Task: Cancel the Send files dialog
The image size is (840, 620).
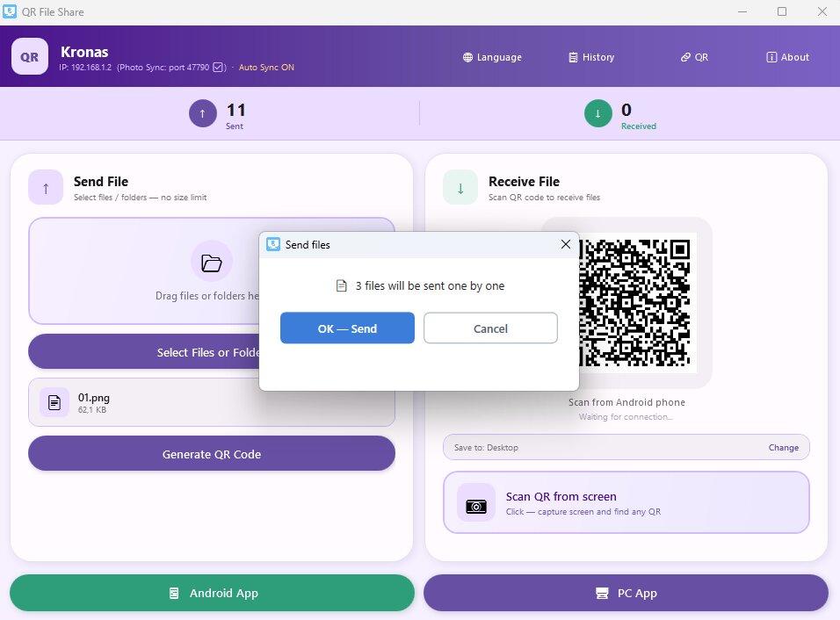Action: pos(490,328)
